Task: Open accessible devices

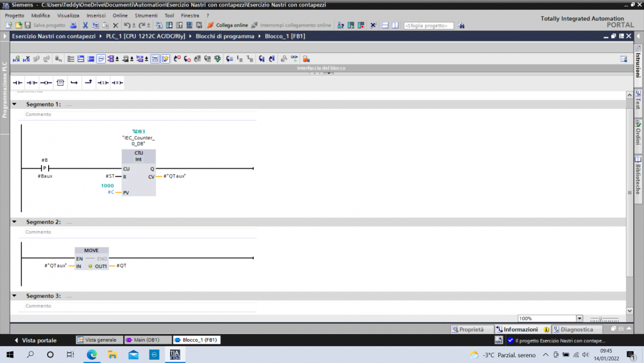Action: pyautogui.click(x=341, y=25)
